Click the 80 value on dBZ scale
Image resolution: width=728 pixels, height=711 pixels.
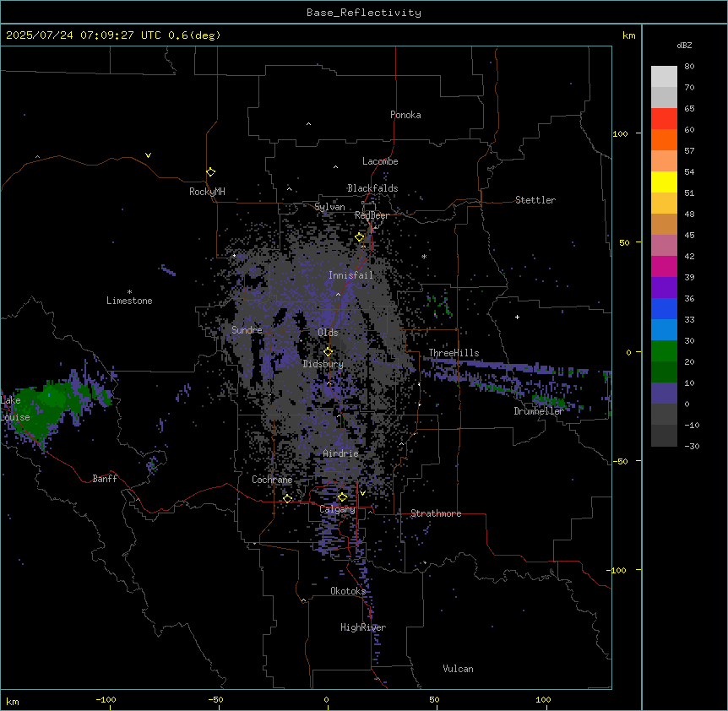689,67
